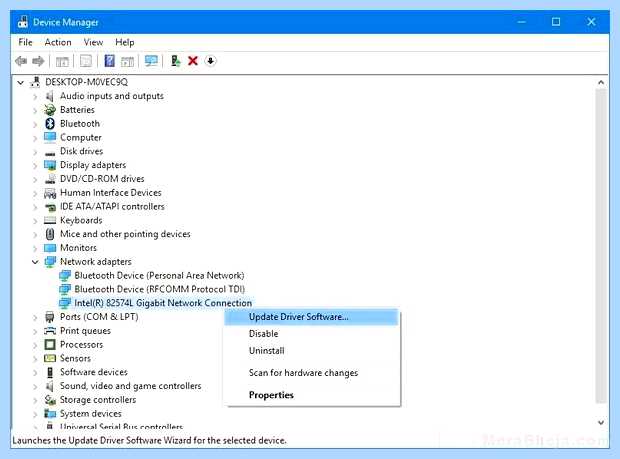
Task: Choose Properties from the context menu
Action: pos(311,395)
